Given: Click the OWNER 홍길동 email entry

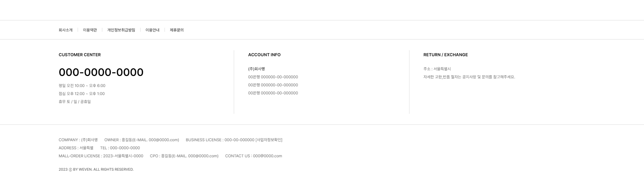Looking at the screenshot, I should (x=142, y=140).
